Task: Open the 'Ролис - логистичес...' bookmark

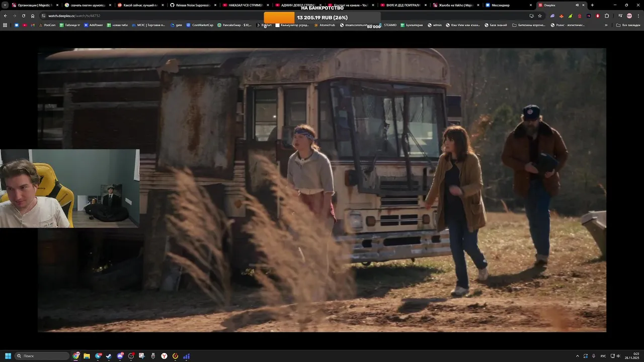Action: [x=568, y=25]
